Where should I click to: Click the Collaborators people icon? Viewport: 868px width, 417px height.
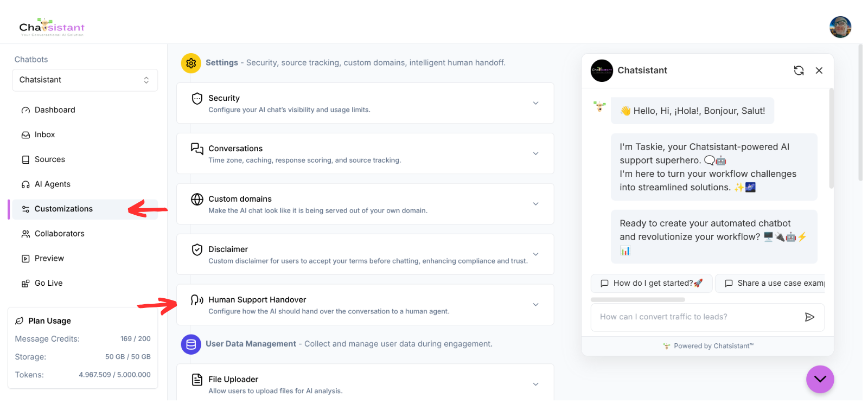coord(25,234)
